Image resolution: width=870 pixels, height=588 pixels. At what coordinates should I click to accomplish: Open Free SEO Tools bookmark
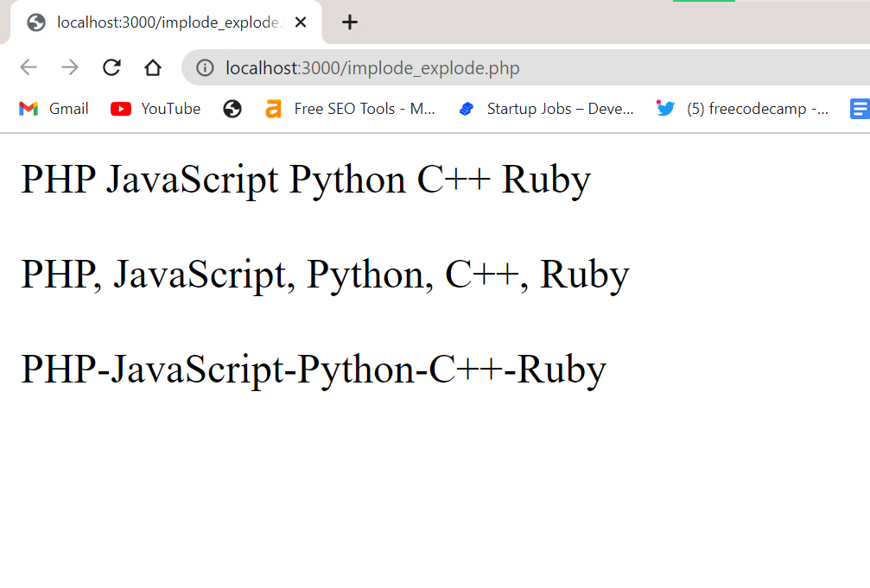tap(350, 109)
